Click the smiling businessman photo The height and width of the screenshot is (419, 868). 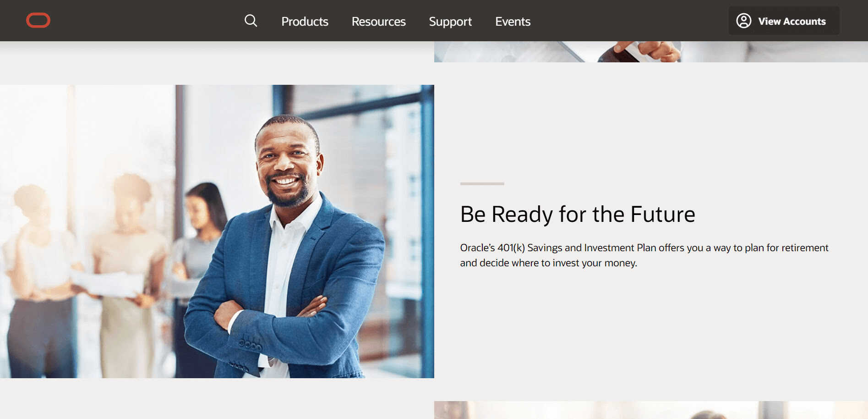pyautogui.click(x=217, y=232)
